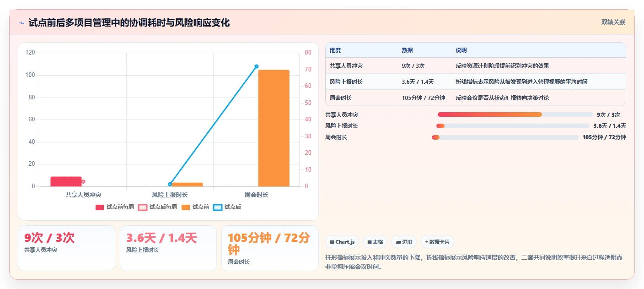
Task: Click the 说明 column header
Action: [461, 50]
